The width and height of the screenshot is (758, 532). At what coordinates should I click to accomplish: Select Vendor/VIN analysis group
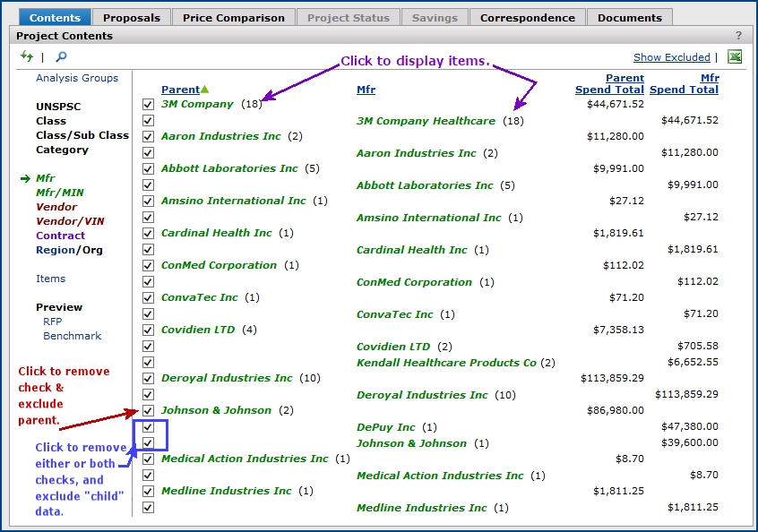pos(68,221)
